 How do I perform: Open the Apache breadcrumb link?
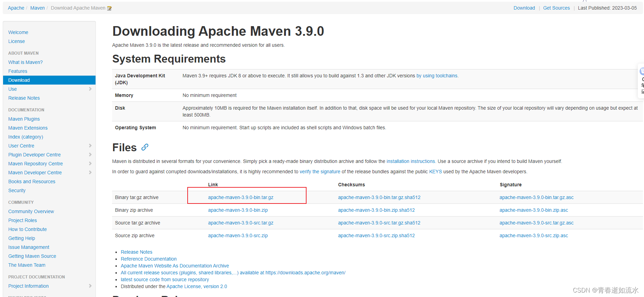pyautogui.click(x=16, y=8)
